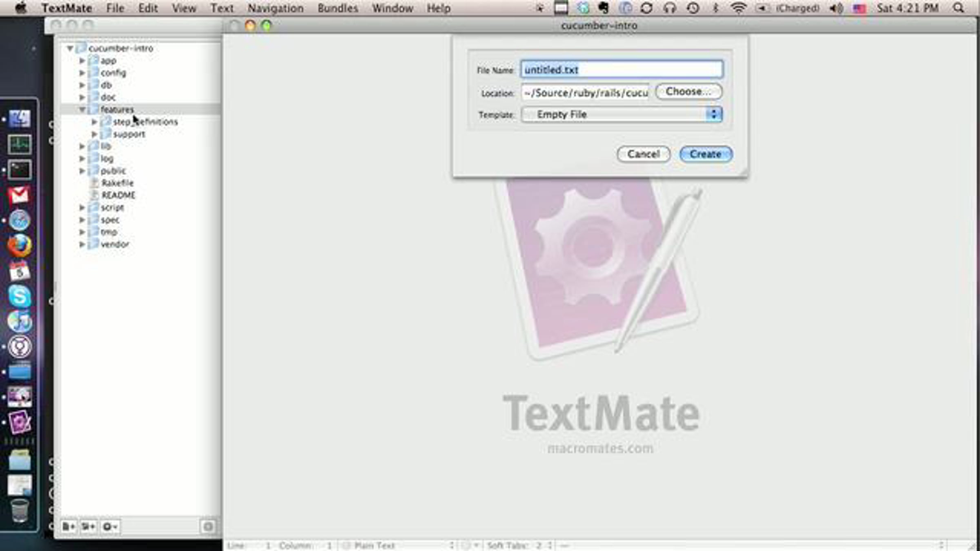Expand the app folder

(82, 60)
